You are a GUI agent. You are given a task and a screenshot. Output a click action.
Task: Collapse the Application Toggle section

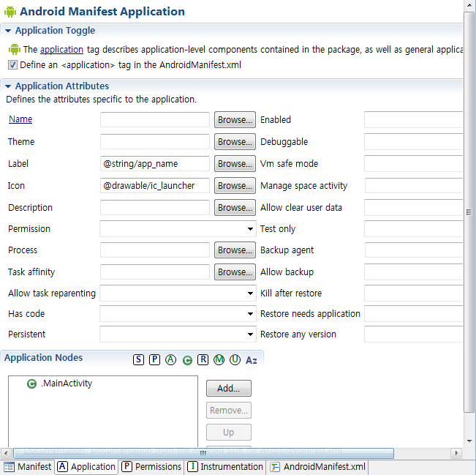pos(8,31)
